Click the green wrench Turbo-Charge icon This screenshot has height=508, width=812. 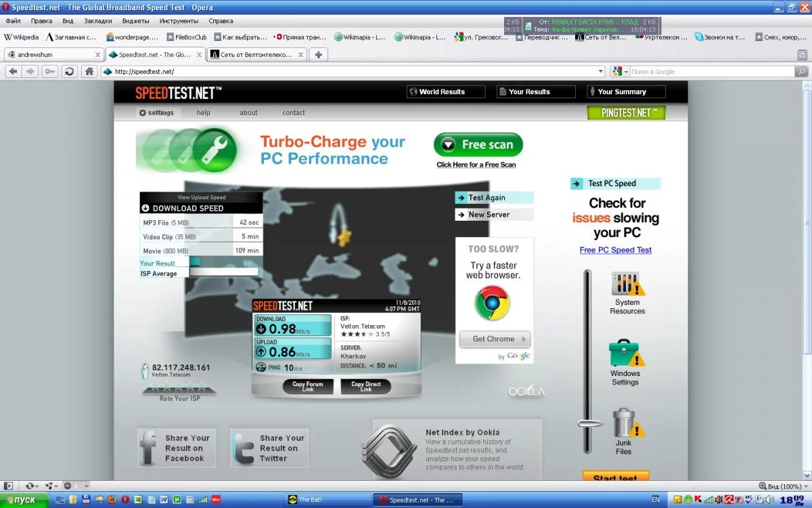[x=214, y=149]
